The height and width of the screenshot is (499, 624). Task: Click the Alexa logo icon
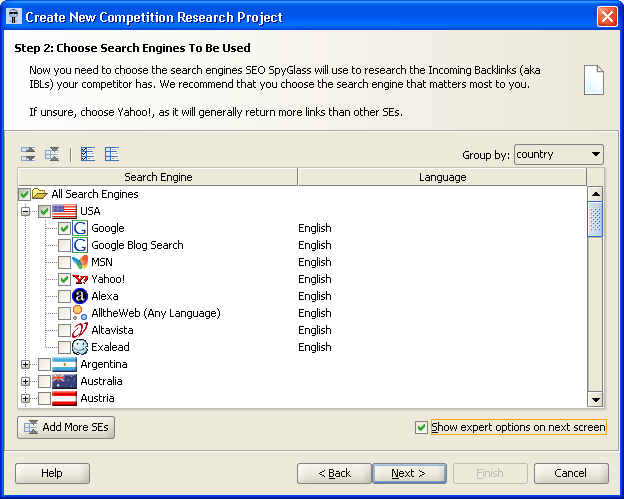click(80, 296)
